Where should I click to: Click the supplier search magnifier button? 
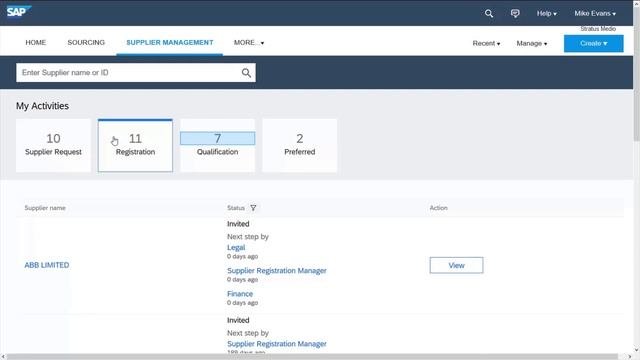(246, 73)
